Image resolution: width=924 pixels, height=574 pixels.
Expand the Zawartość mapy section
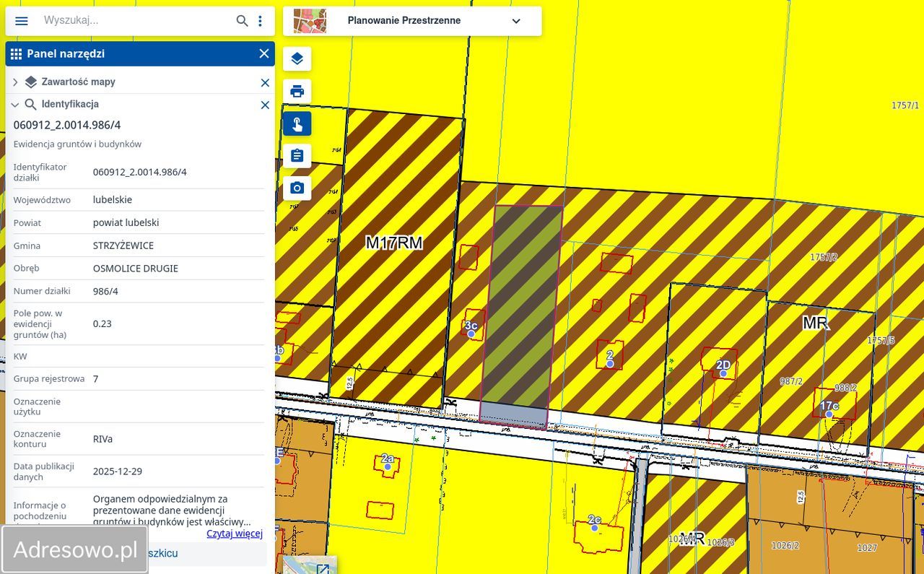coord(15,82)
